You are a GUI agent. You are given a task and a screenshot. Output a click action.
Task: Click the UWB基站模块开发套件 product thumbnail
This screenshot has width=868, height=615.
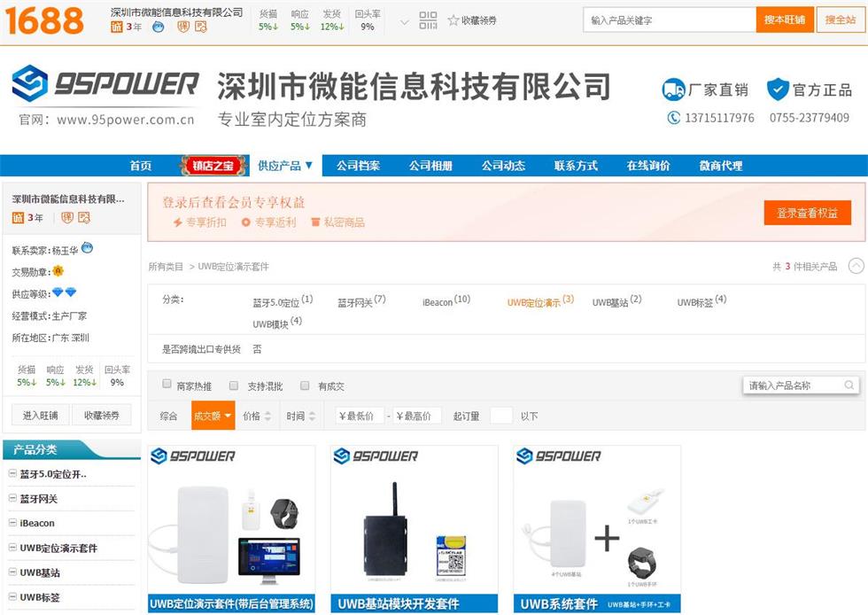coord(413,523)
